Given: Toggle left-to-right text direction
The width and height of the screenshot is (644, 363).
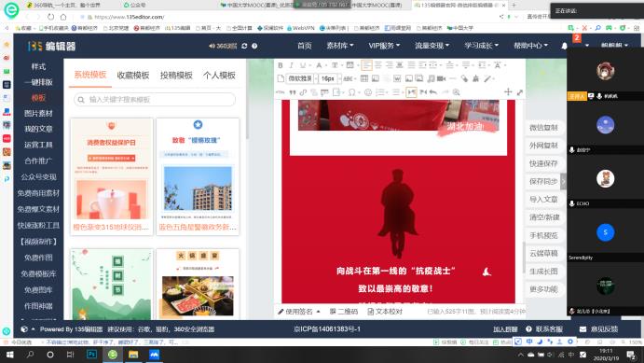Looking at the screenshot, I should (411, 92).
